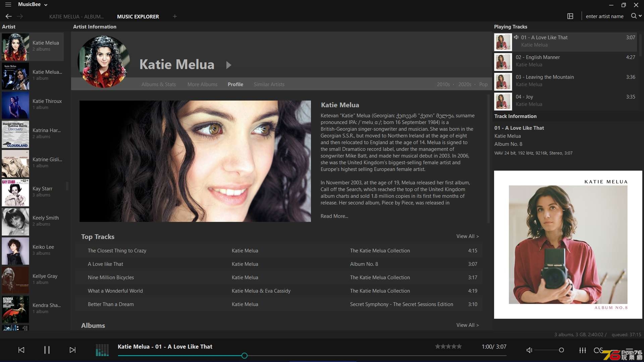Image resolution: width=644 pixels, height=362 pixels.
Task: Switch to the KATIE MELUA - ALBUM tab
Action: pyautogui.click(x=76, y=16)
